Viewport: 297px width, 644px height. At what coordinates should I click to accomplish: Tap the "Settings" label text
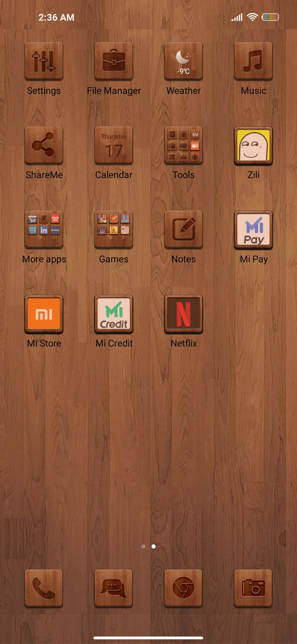pyautogui.click(x=44, y=91)
